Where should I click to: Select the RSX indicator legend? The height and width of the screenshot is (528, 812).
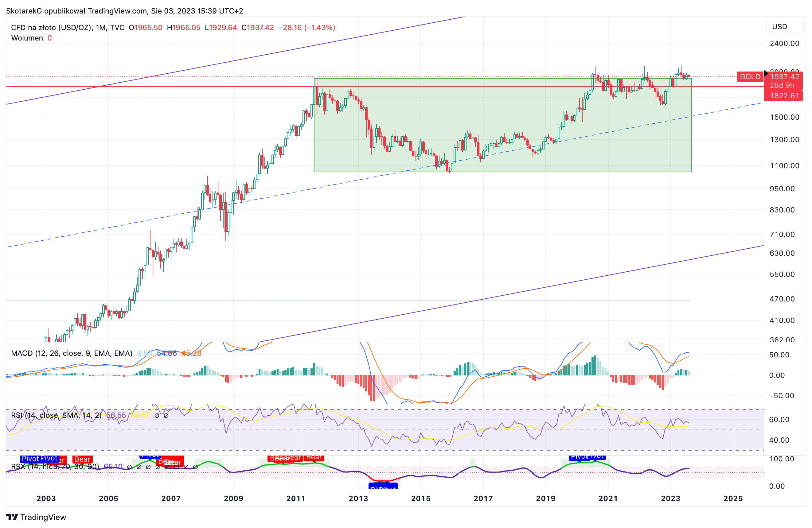pos(55,466)
